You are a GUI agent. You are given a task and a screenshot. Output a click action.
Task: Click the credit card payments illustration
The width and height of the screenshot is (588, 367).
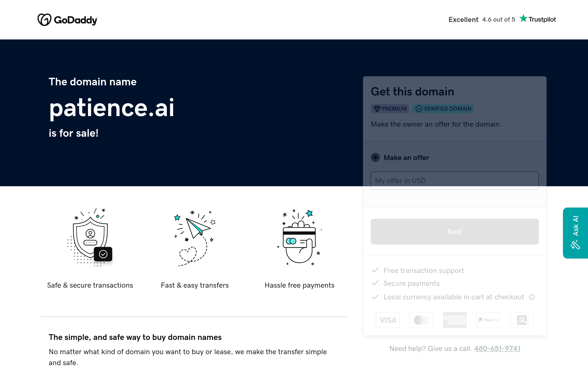click(300, 237)
